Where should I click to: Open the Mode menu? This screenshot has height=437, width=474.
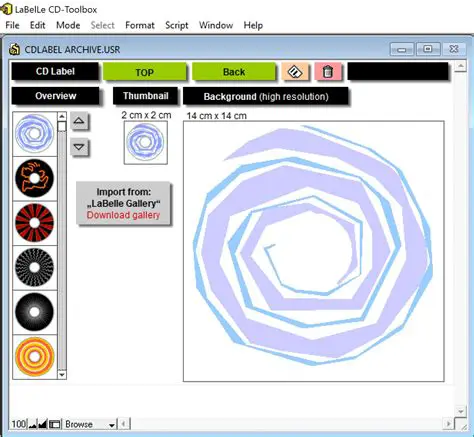pos(68,25)
